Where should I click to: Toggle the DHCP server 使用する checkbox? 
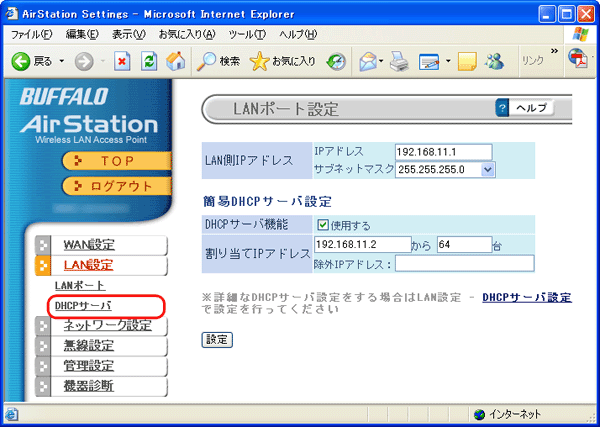pos(323,225)
